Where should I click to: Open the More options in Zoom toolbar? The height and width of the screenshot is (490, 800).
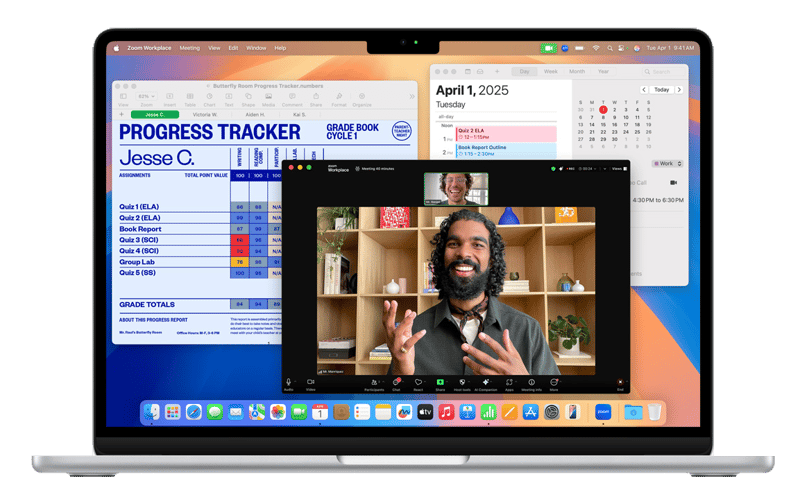(x=554, y=384)
